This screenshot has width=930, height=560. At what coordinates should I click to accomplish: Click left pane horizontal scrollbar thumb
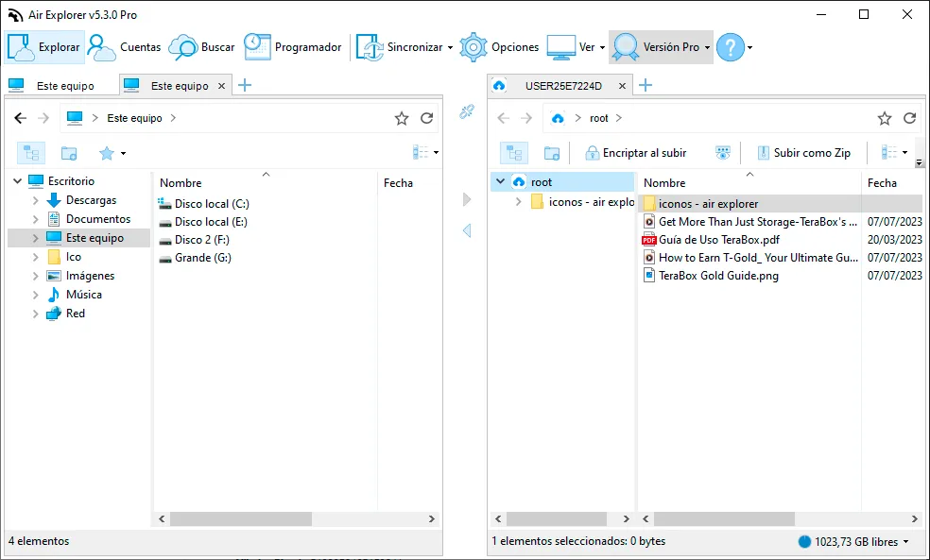click(241, 518)
